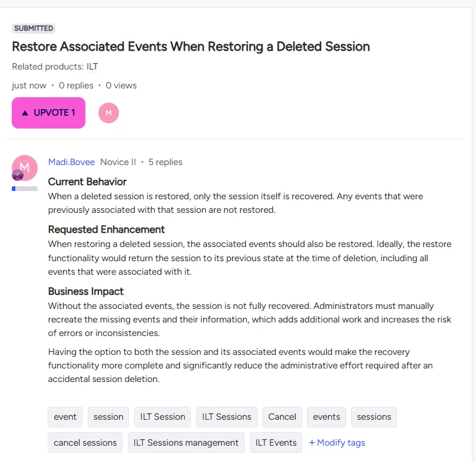Image resolution: width=476 pixels, height=461 pixels.
Task: Select the 'events' tag
Action: point(326,417)
